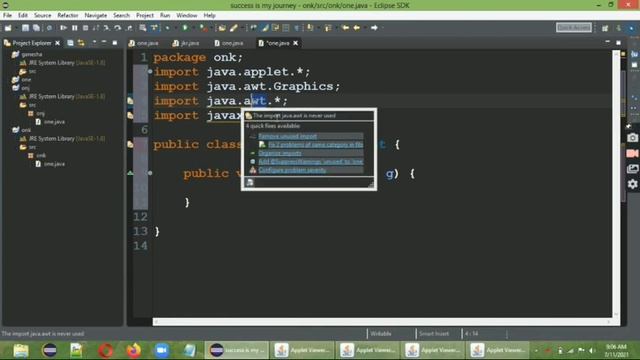The image size is (640, 360).
Task: Click the Run Last Tool icon with red toolbox
Action: point(203,28)
